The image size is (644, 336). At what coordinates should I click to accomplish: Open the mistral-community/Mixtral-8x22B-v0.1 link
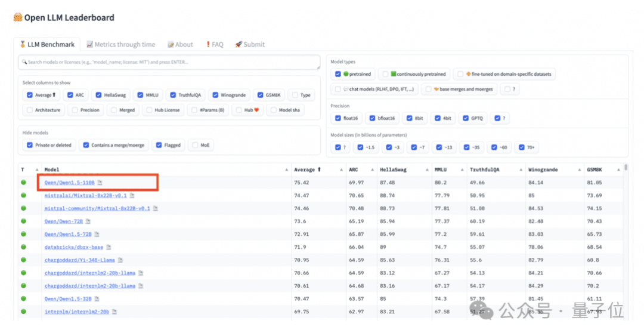coord(97,208)
